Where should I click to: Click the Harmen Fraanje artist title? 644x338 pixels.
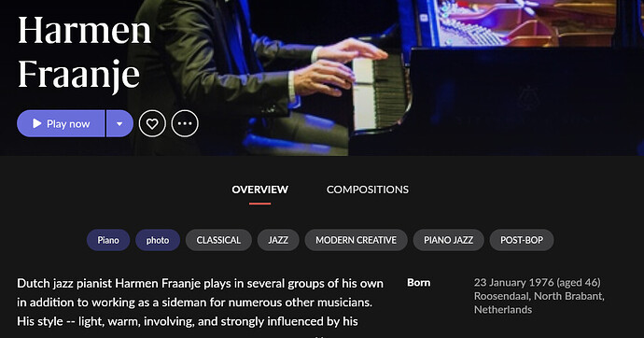pyautogui.click(x=85, y=52)
